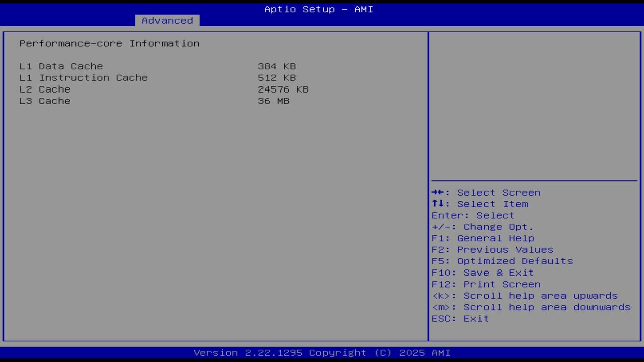Click the L2 Cache row
The image size is (644, 362).
pos(45,89)
